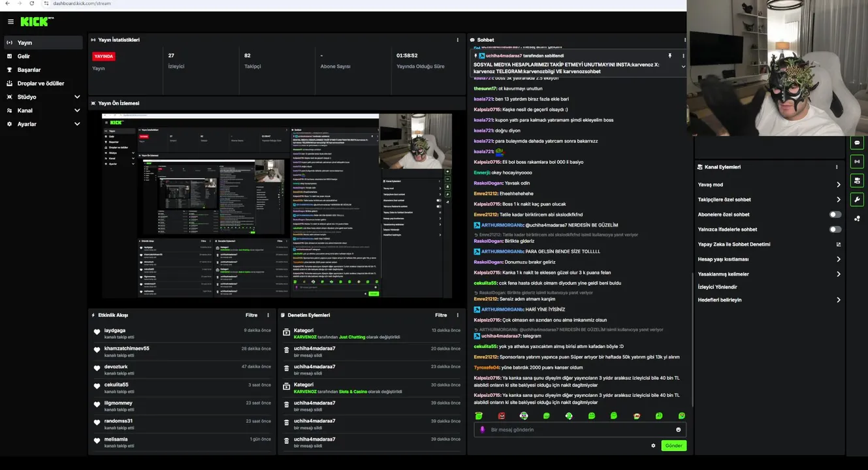Click the broadcast signal icon in right sidebar
Screen dimensions: 868x470
pyautogui.click(x=857, y=161)
